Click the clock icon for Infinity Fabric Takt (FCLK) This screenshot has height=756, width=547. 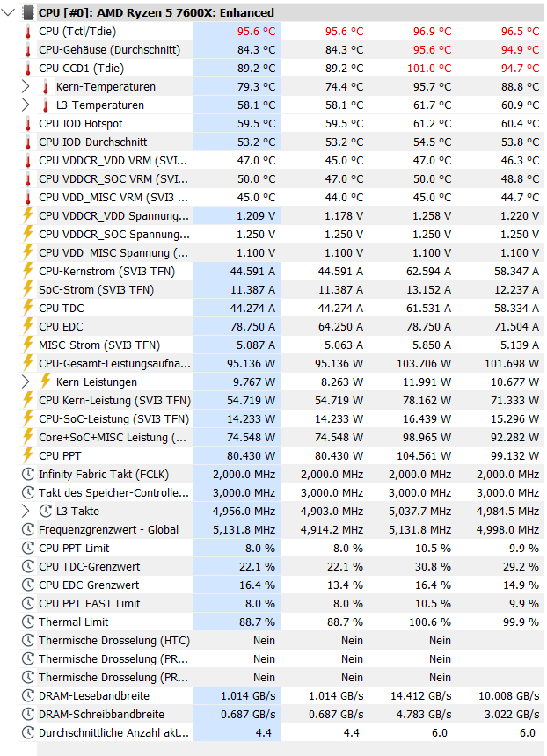tap(28, 475)
